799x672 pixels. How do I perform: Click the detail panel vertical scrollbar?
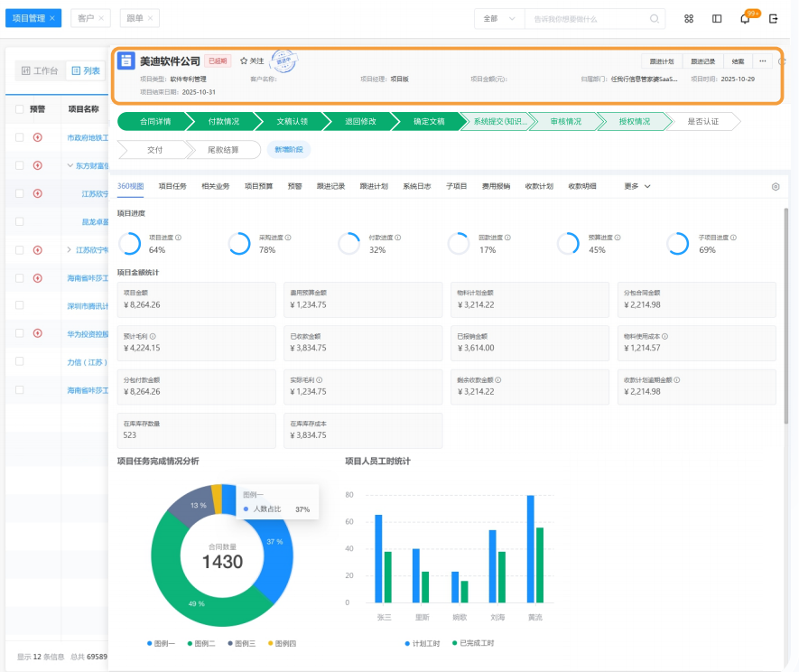pyautogui.click(x=785, y=315)
